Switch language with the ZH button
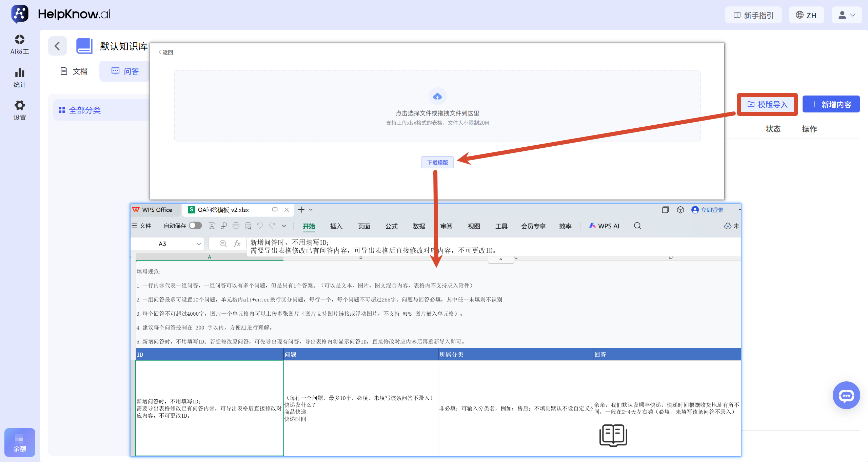 [806, 15]
